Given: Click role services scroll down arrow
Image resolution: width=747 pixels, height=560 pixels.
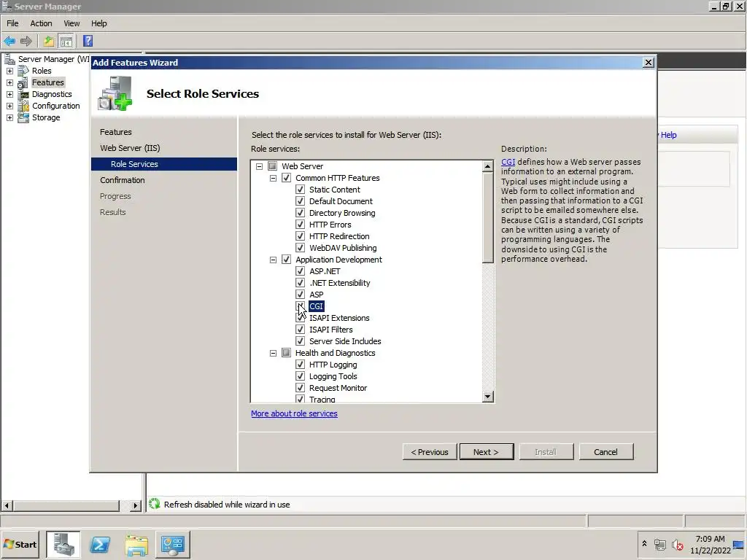Looking at the screenshot, I should pyautogui.click(x=487, y=396).
